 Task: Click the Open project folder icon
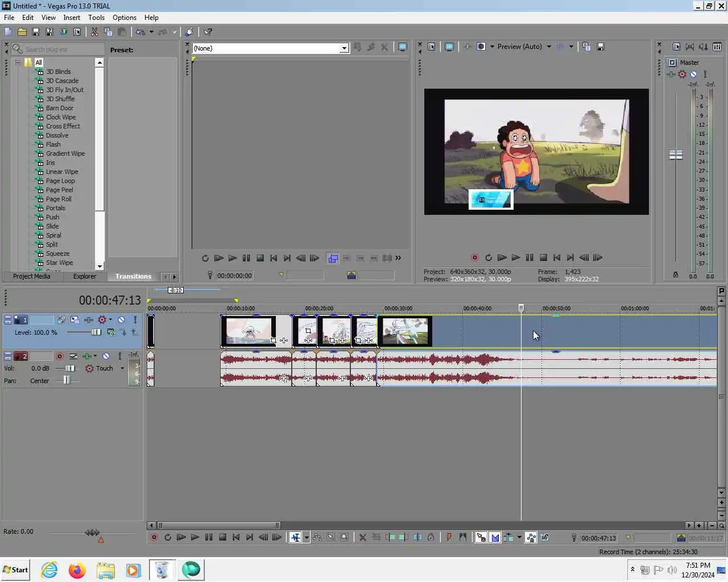pos(22,32)
